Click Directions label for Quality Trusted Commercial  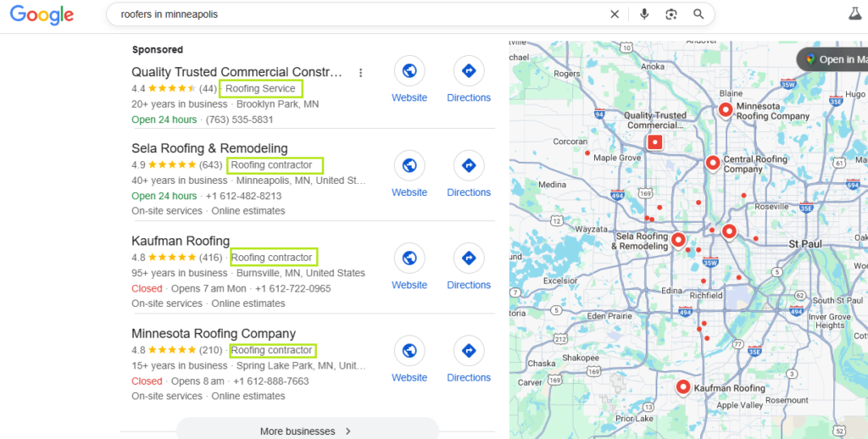point(469,97)
